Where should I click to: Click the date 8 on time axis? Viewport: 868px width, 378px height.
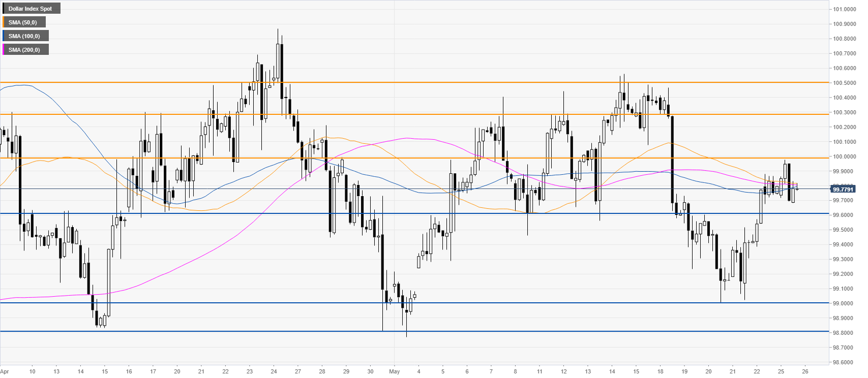coord(515,371)
